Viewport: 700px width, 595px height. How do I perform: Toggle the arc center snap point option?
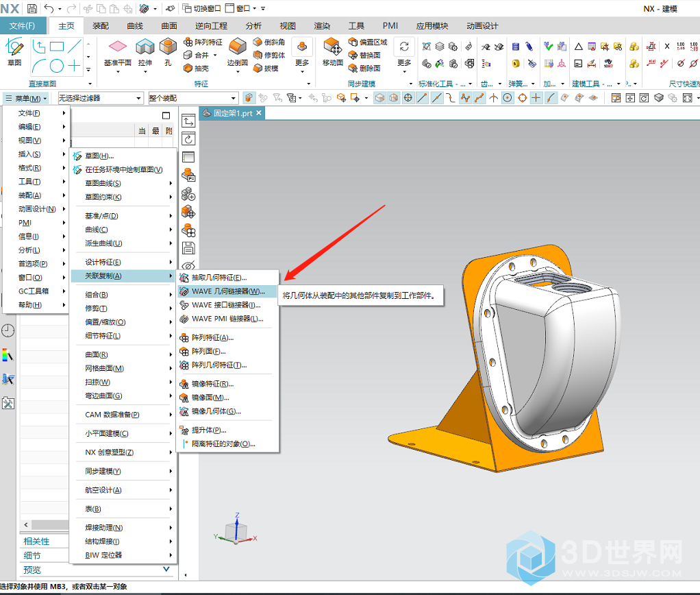click(508, 98)
